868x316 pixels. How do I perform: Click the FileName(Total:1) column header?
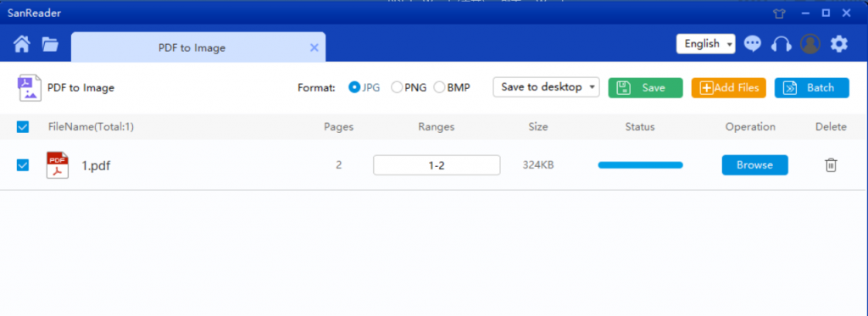click(91, 127)
